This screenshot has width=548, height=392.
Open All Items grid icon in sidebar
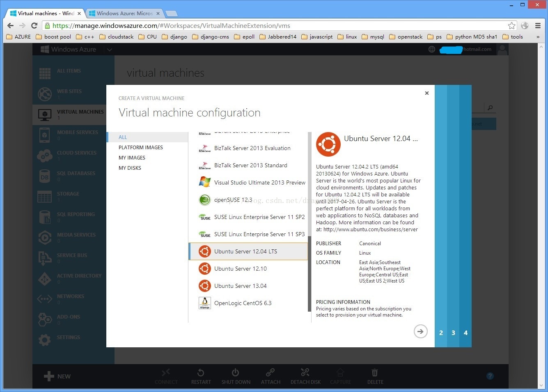point(45,73)
